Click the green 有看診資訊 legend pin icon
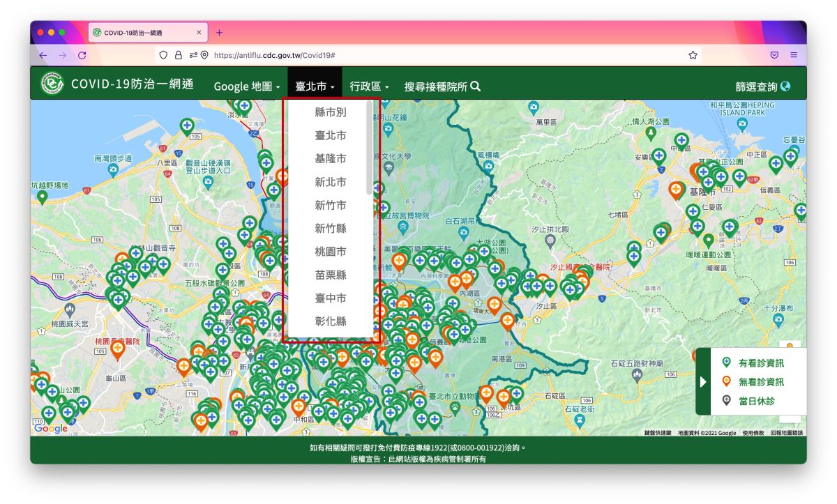Image resolution: width=837 pixels, height=504 pixels. [x=726, y=362]
